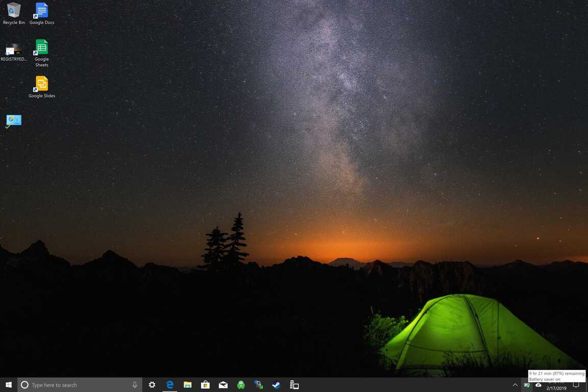Click the 'Type here to search' box
Viewport: 588px width, 392px height.
click(77, 385)
